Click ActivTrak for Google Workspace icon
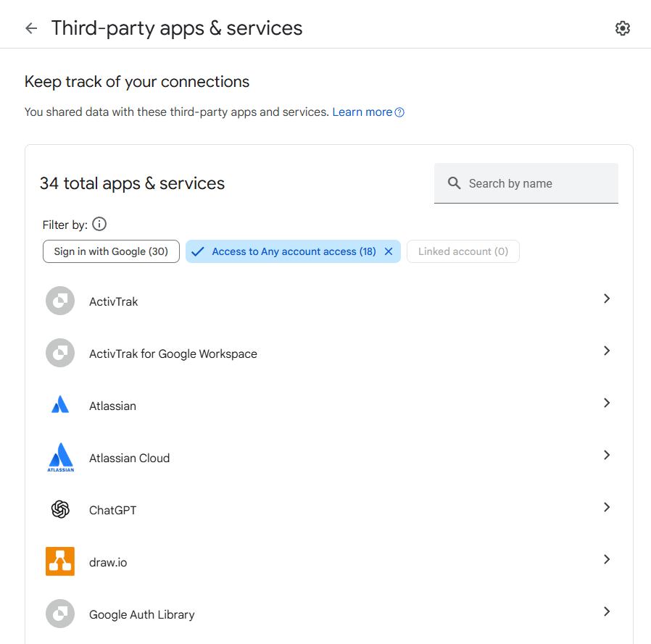The image size is (651, 644). 60,353
